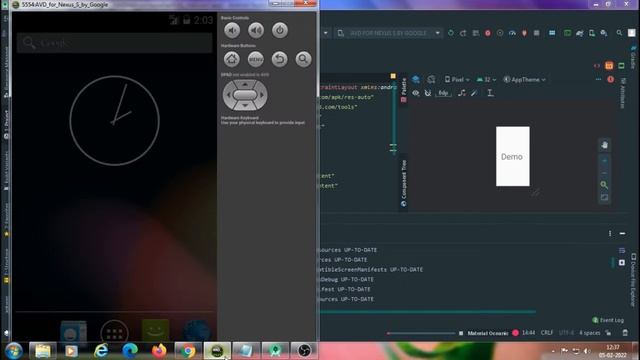Screen dimensions: 640x360
Task: Click the background task progress bar
Action: pos(421,333)
